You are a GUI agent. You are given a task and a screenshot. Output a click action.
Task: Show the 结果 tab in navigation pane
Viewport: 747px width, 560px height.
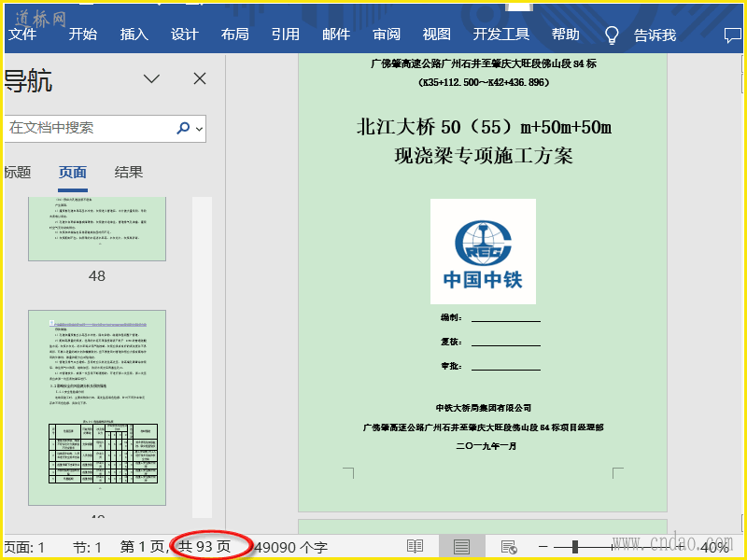coord(129,172)
